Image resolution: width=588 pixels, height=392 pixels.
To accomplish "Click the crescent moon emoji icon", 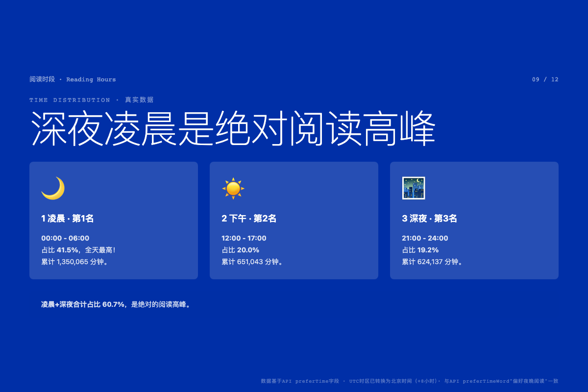I will tap(53, 188).
